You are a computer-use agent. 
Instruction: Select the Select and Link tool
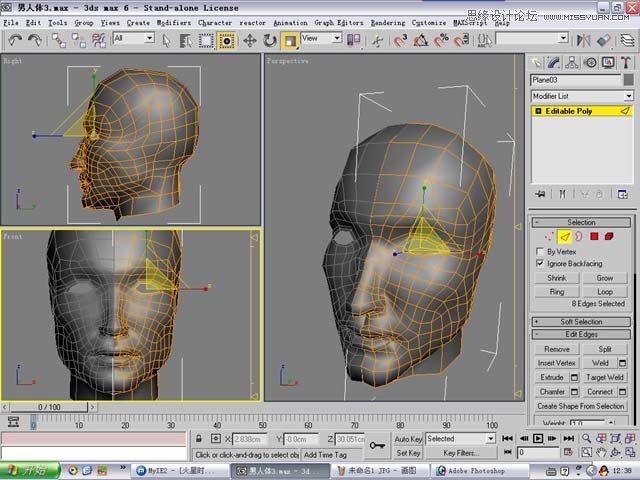(58, 40)
